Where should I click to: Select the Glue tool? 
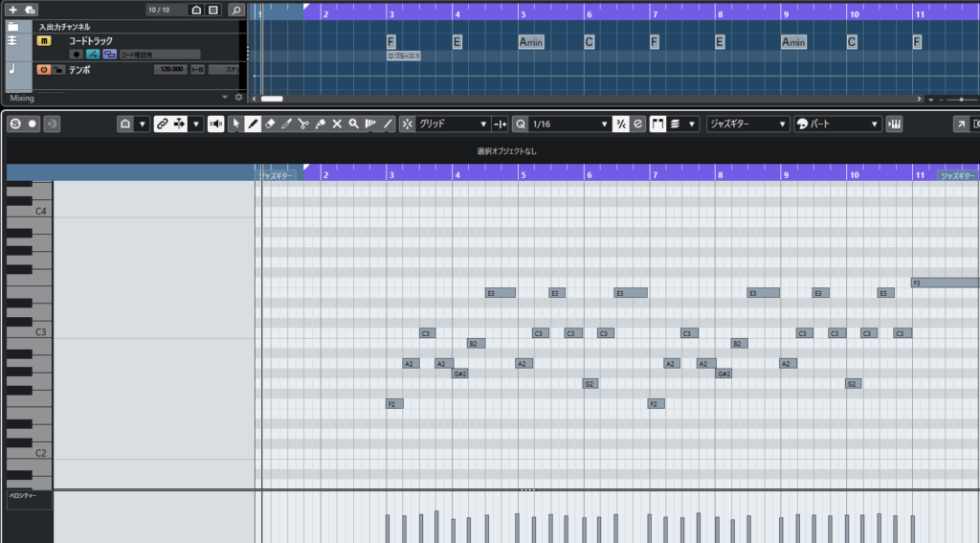pos(320,124)
